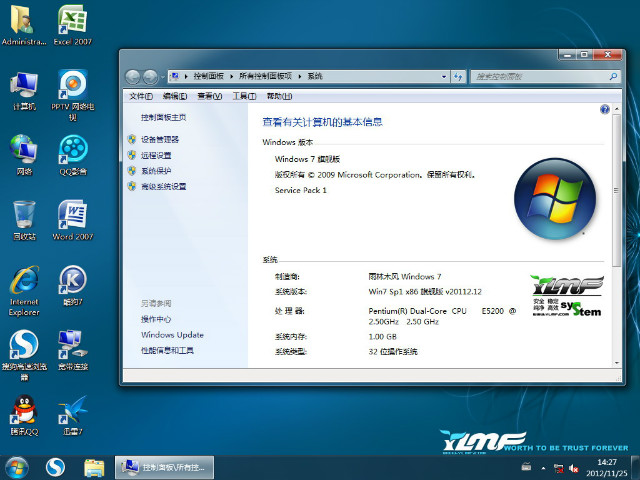Launch Word 2007 desktop shortcut
Viewport: 640px width, 480px height.
(73, 220)
